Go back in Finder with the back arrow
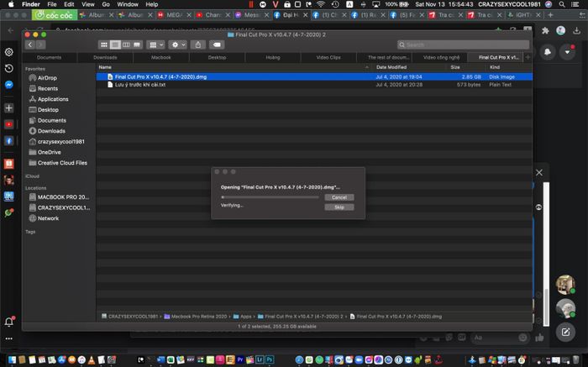 pos(30,45)
